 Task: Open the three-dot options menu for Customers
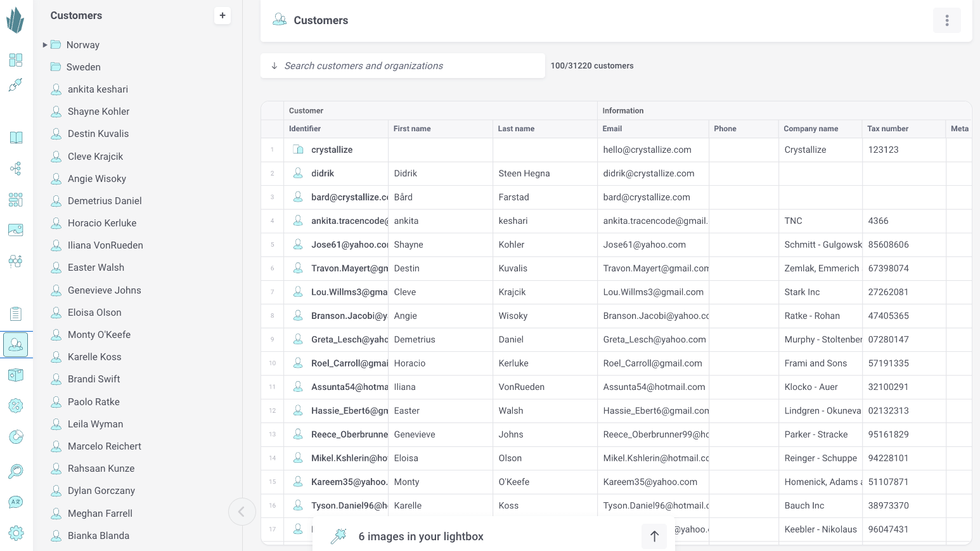[x=946, y=20]
